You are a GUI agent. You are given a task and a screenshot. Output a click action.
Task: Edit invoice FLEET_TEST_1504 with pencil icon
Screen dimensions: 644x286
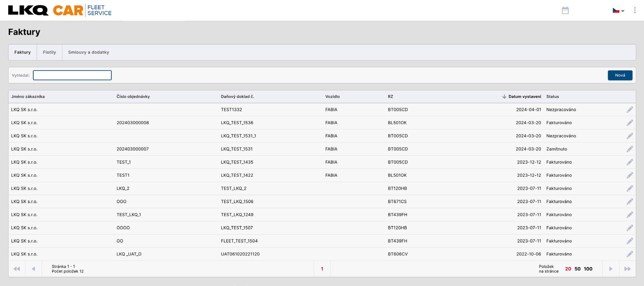[x=629, y=241]
